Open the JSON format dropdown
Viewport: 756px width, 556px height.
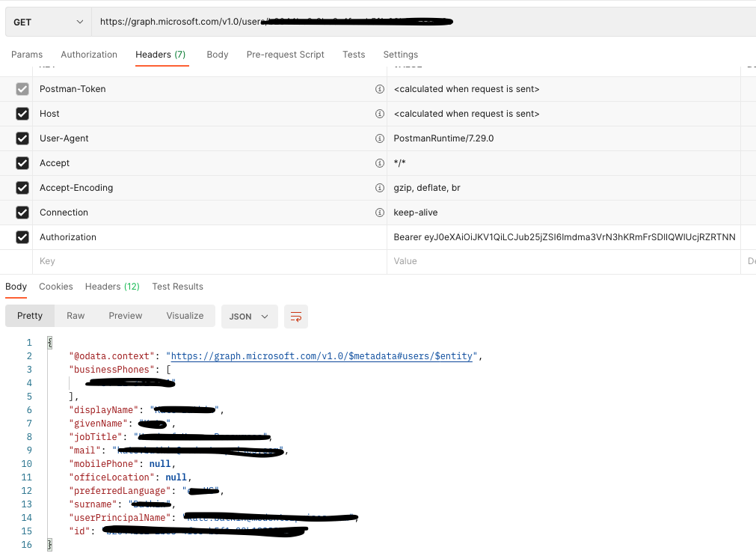pyautogui.click(x=249, y=317)
